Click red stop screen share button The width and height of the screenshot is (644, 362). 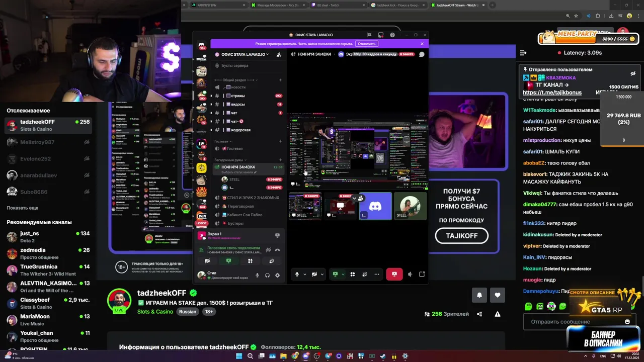point(394,274)
